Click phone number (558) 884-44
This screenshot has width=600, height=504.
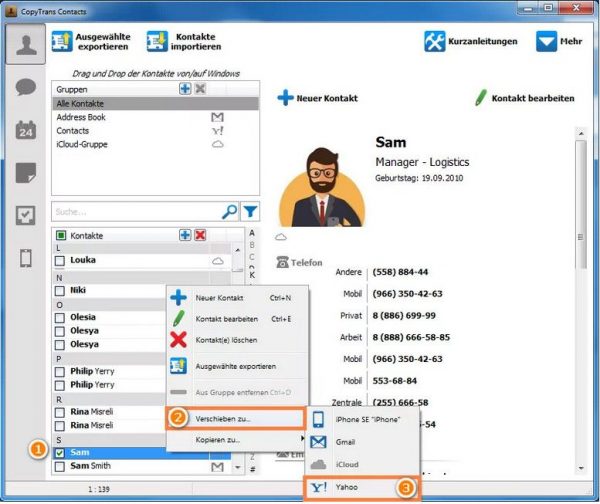click(x=400, y=272)
